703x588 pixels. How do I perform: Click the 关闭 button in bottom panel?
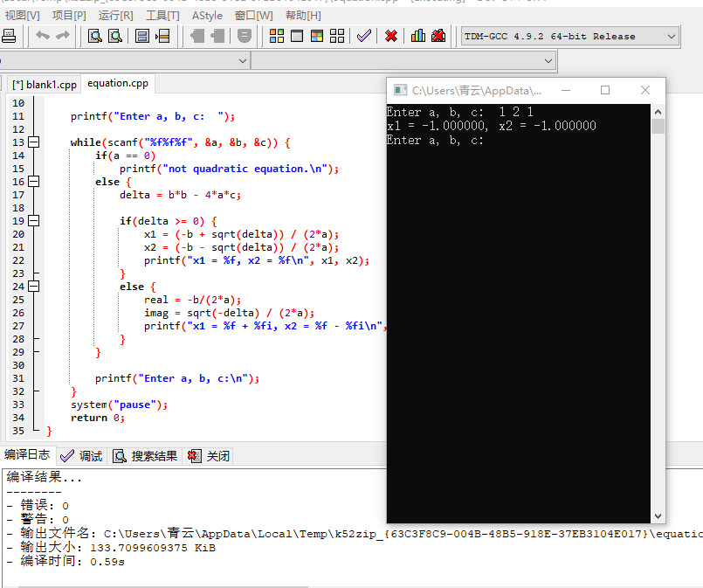(x=209, y=456)
